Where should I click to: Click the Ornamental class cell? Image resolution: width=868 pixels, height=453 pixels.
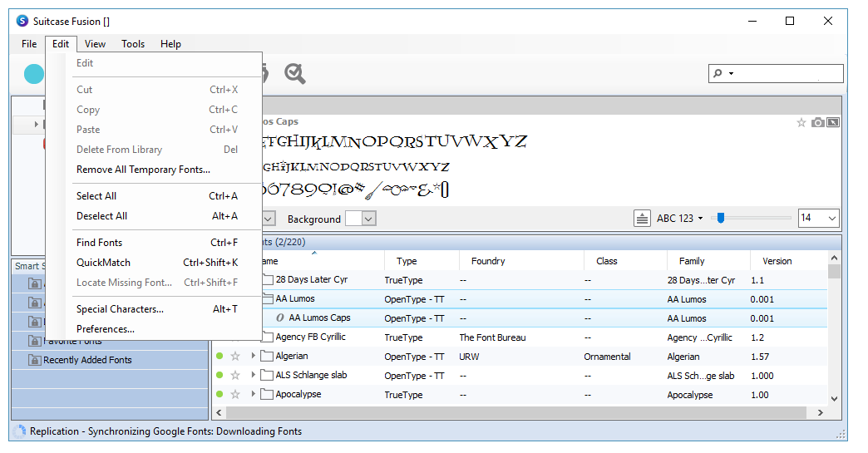[x=607, y=357]
